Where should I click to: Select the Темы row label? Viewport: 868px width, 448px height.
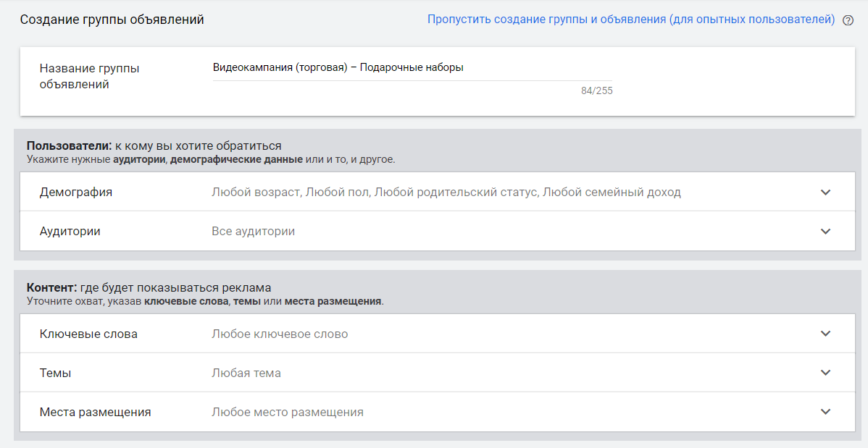pos(56,373)
